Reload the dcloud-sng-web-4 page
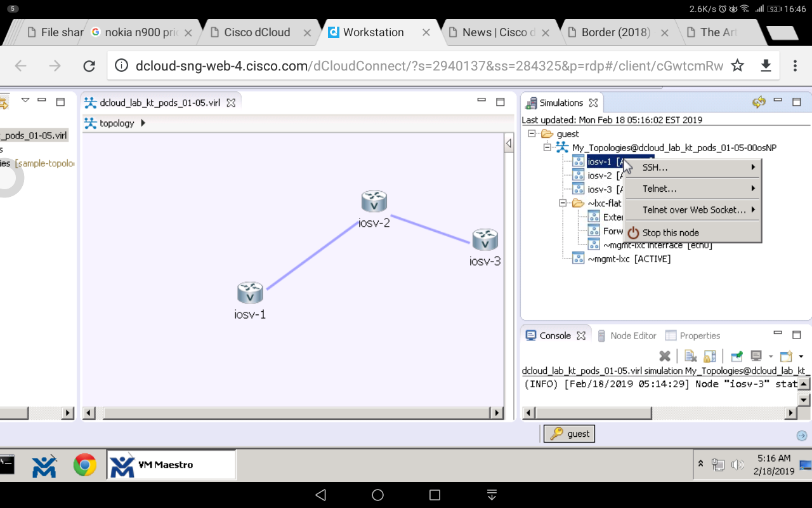The image size is (812, 508). pos(89,65)
